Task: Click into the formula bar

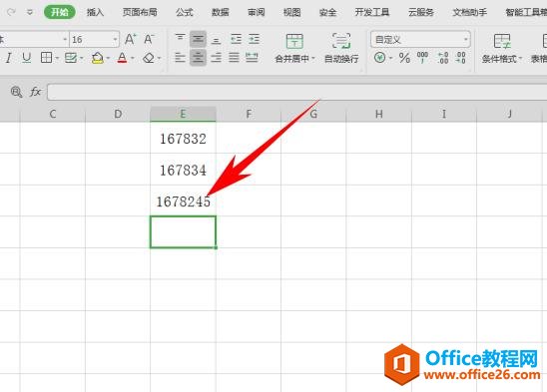Action: point(296,92)
